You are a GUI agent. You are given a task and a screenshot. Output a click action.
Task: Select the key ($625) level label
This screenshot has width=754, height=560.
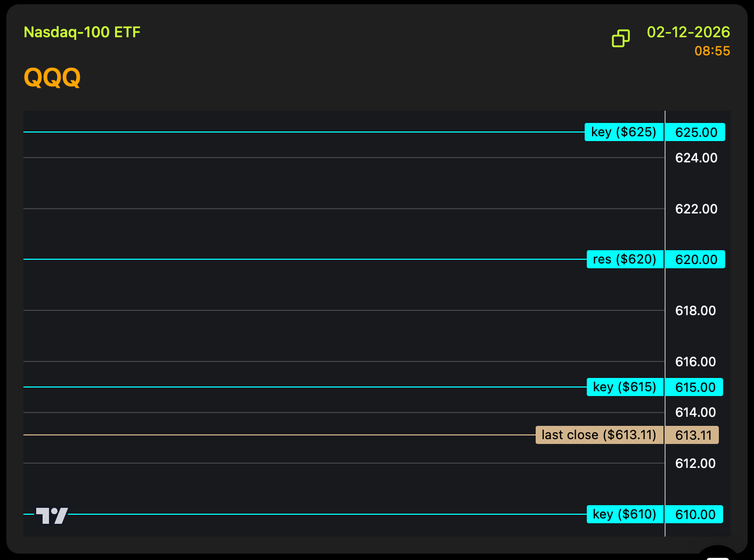pyautogui.click(x=624, y=132)
